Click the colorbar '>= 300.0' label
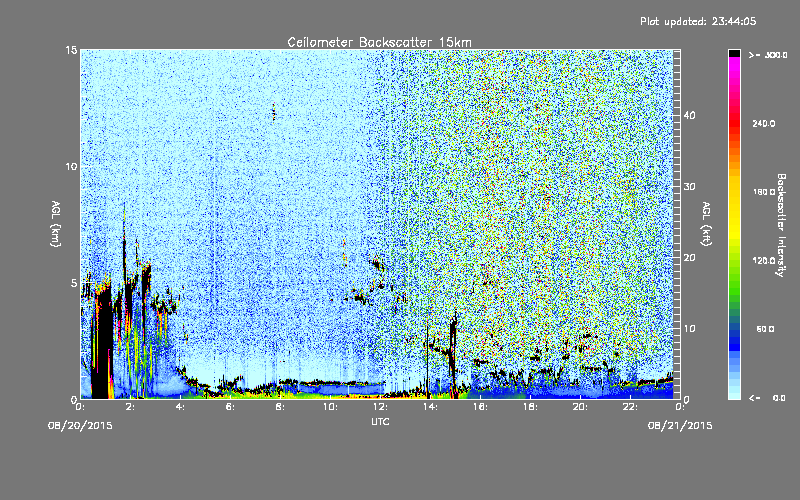 click(768, 55)
